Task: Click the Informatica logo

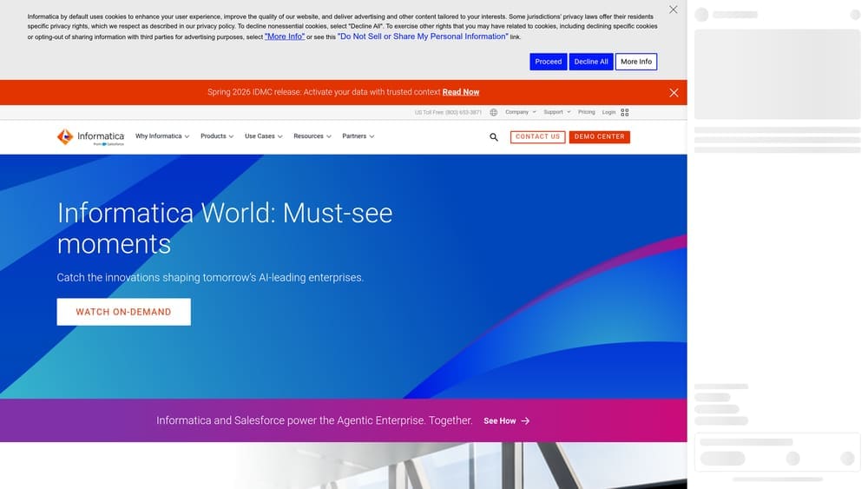Action: (x=91, y=136)
